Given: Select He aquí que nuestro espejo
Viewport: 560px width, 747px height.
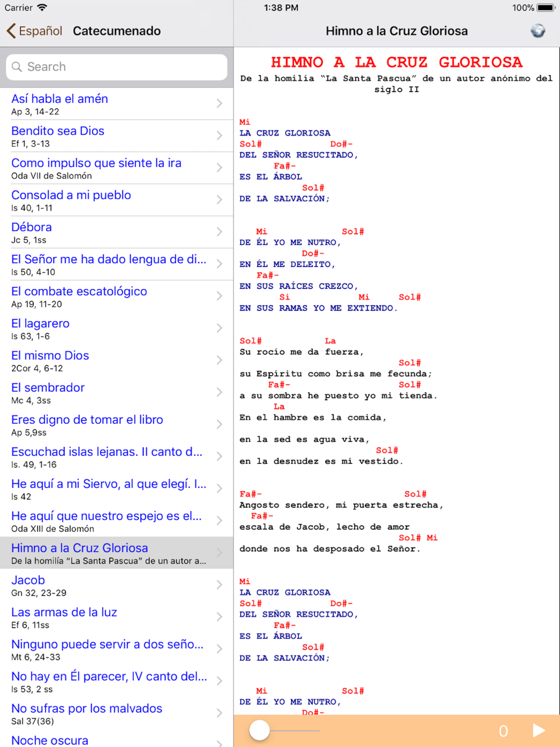Looking at the screenshot, I should (116, 521).
